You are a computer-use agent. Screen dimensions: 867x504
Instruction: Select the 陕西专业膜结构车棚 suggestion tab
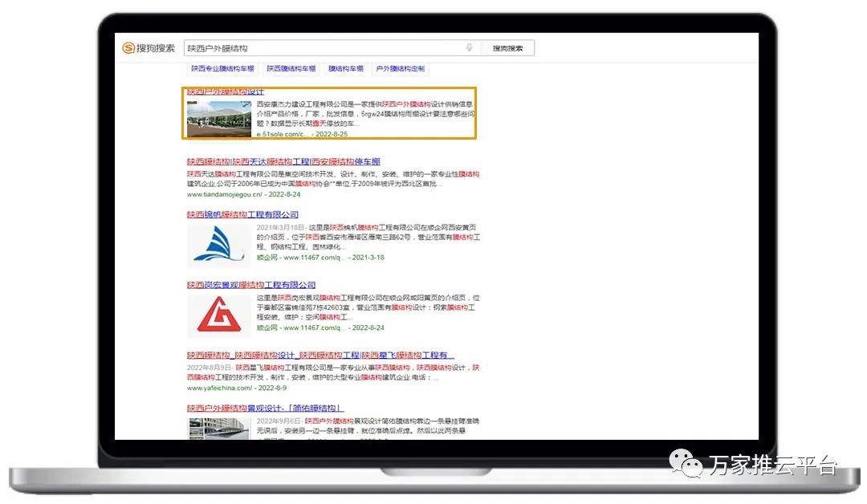pos(222,69)
